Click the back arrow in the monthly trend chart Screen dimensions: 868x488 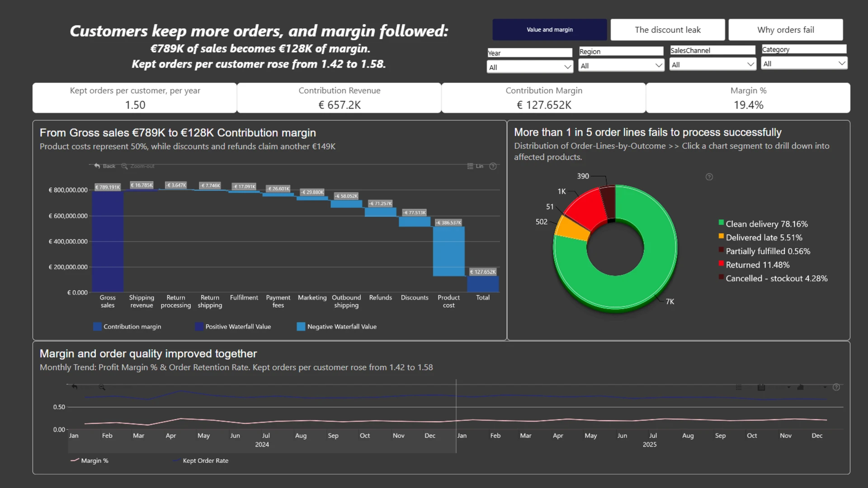(x=75, y=387)
